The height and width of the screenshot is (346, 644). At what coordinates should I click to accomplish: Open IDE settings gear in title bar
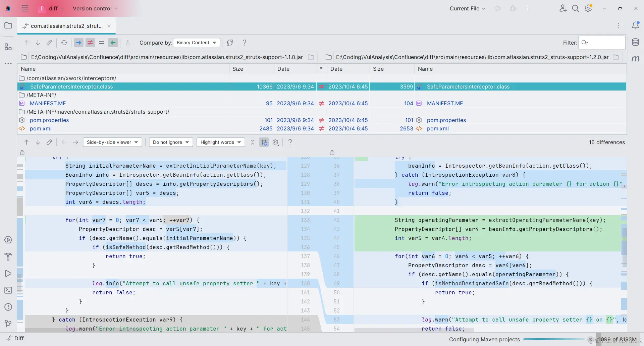pyautogui.click(x=588, y=8)
